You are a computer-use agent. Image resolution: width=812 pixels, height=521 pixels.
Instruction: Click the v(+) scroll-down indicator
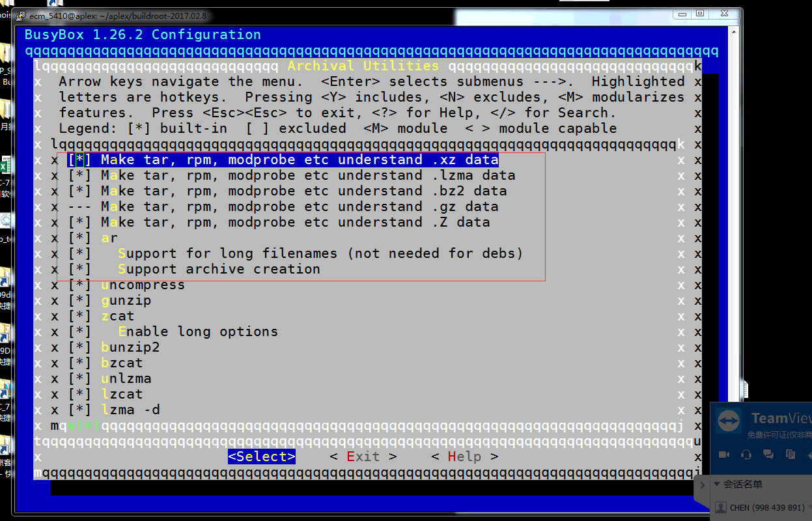[84, 425]
